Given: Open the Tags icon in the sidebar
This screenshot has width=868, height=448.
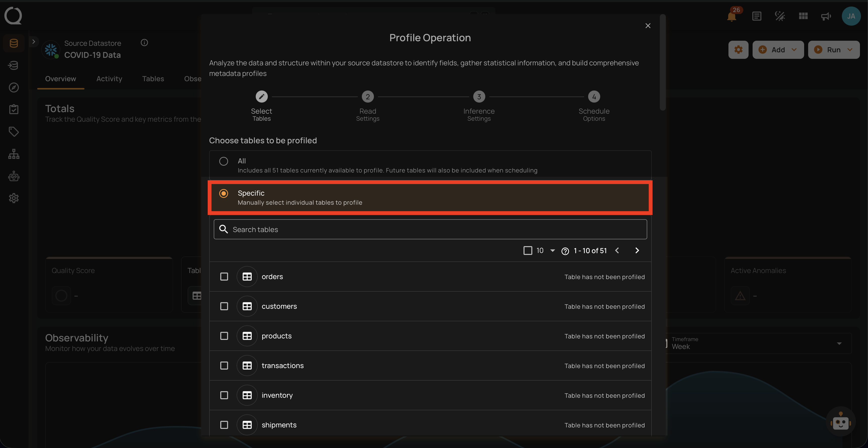Looking at the screenshot, I should pos(14,131).
